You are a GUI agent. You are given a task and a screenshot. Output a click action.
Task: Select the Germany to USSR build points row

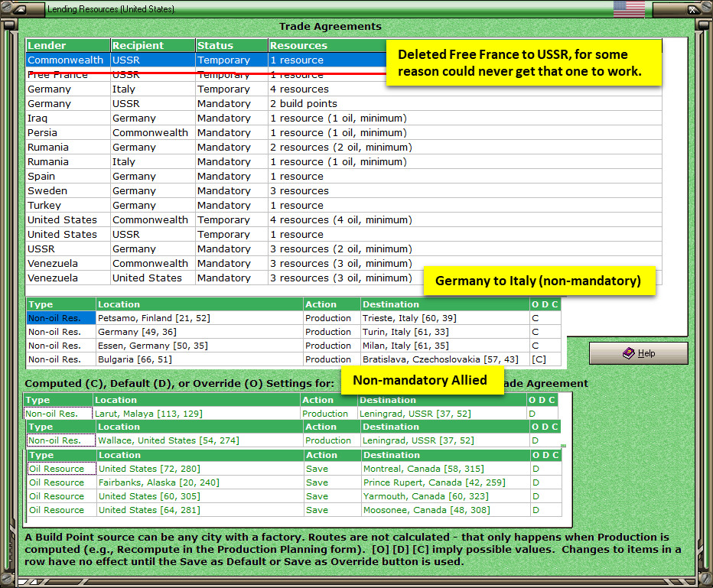343,103
